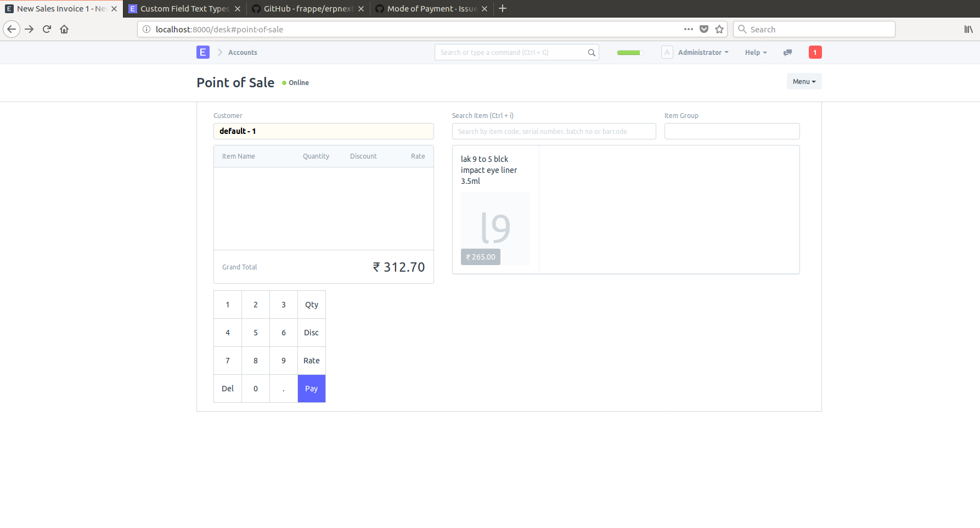Screen dimensions: 980x528
Task: Open the browser library icon
Action: [x=968, y=29]
